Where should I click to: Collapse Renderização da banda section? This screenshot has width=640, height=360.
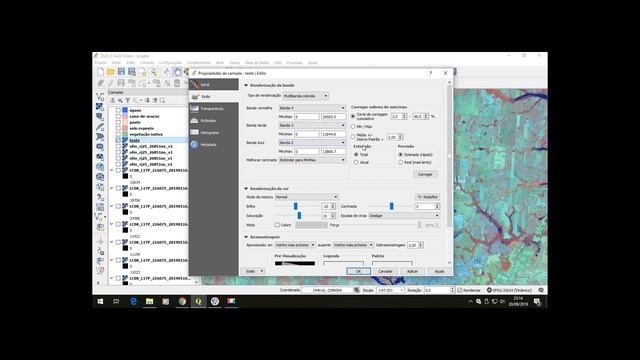(246, 85)
